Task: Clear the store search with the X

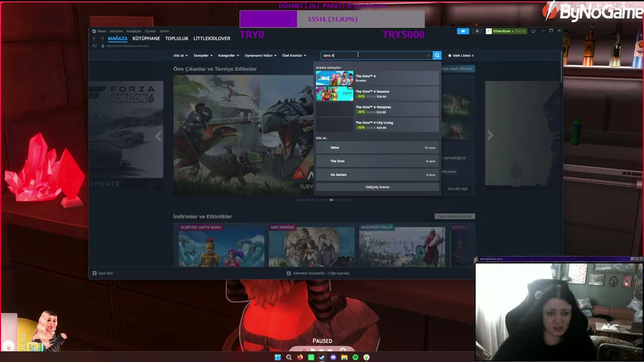Action: coord(429,55)
